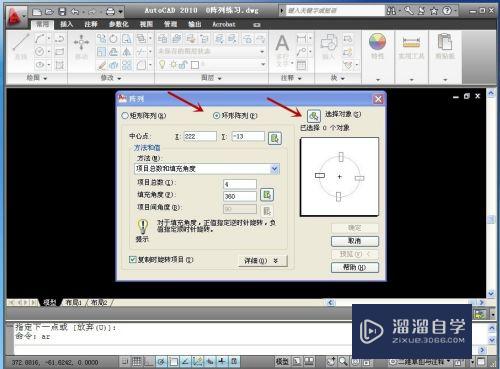Click the Select objects button in Array dialog
The width and height of the screenshot is (500, 369).
(x=314, y=116)
